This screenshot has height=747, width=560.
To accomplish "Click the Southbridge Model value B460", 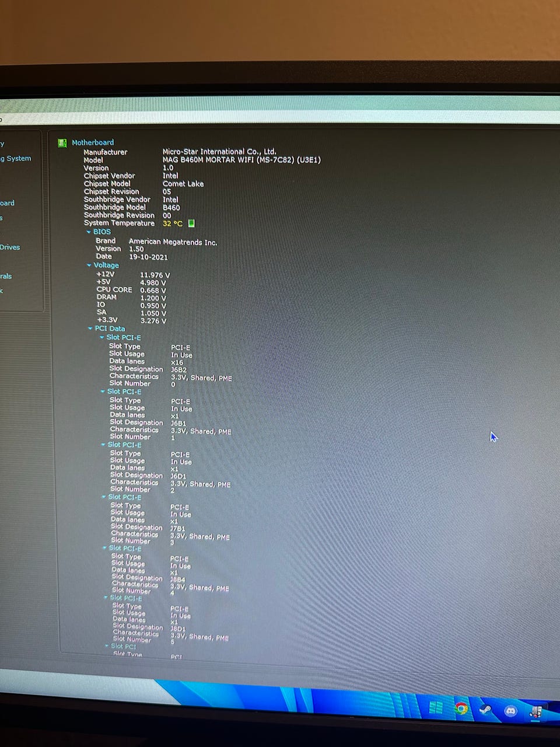I will [x=171, y=208].
